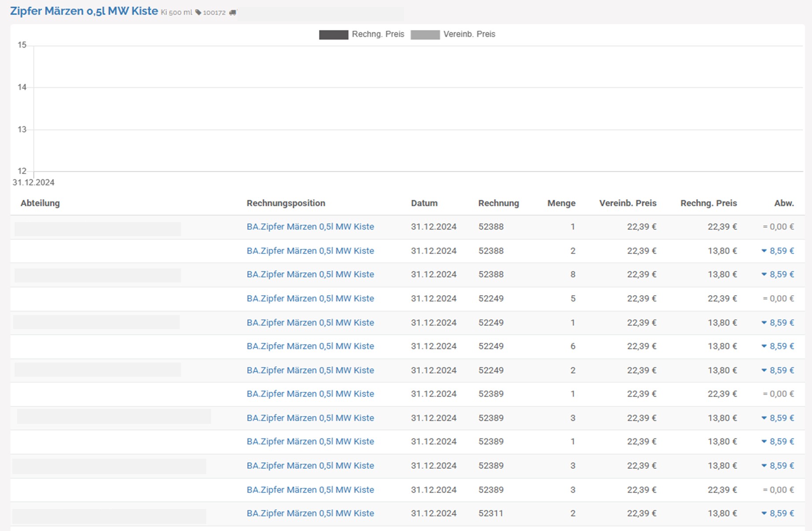Sort by the Abteilung column header
Viewport: 812px width, 531px height.
click(40, 203)
